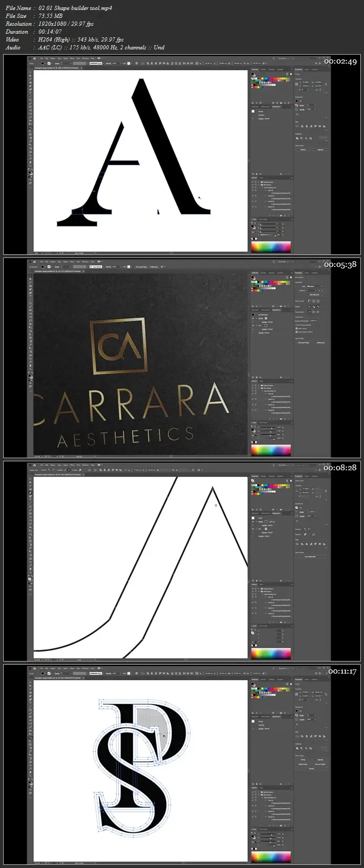Switch to Layers tab in 00:05:38 frame
The height and width of the screenshot is (868, 364).
tap(307, 273)
